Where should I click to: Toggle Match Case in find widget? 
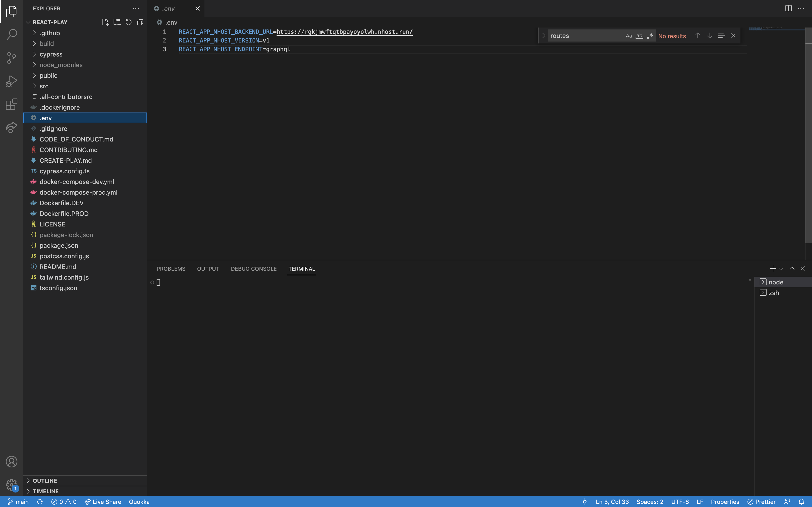(x=629, y=36)
